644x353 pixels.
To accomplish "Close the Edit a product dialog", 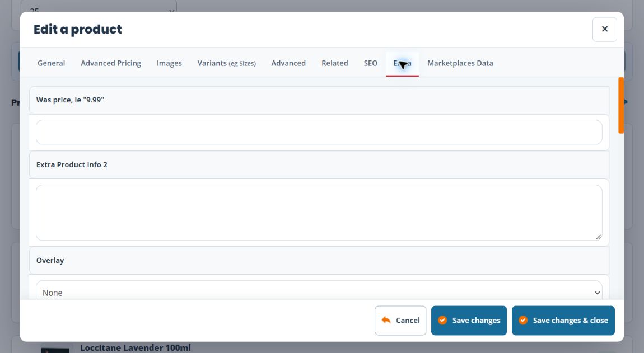I will (x=605, y=29).
